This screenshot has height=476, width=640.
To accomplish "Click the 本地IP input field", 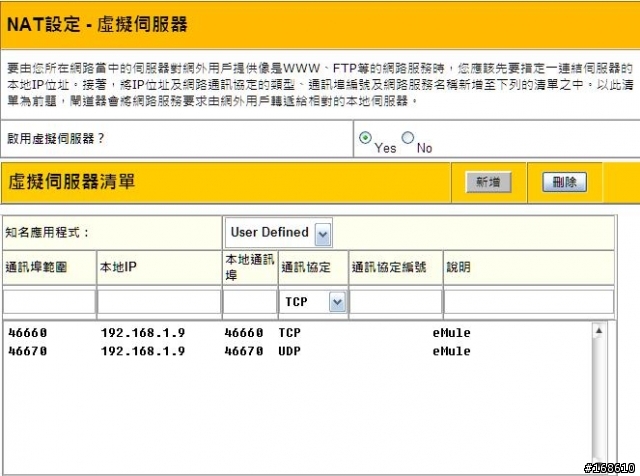I will point(159,302).
